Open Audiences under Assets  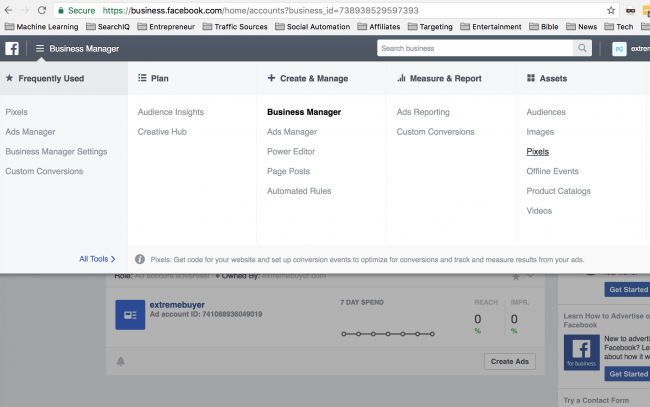point(546,112)
